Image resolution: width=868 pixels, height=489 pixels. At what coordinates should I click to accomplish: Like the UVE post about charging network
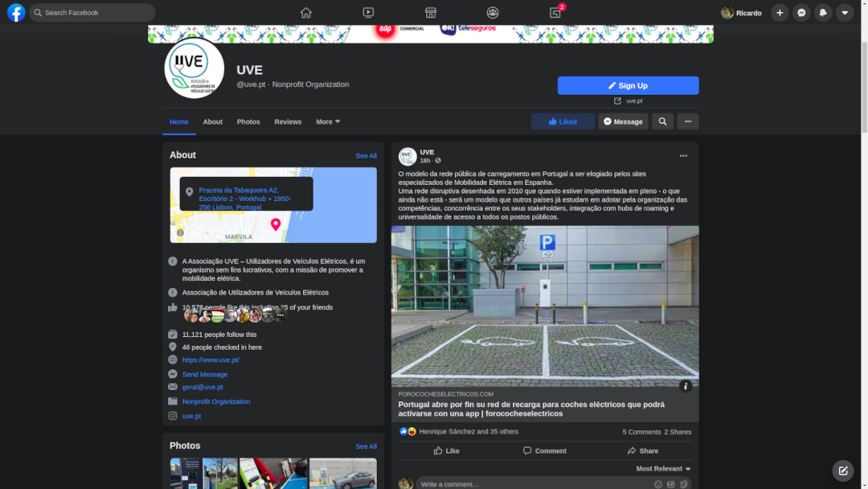(x=446, y=450)
